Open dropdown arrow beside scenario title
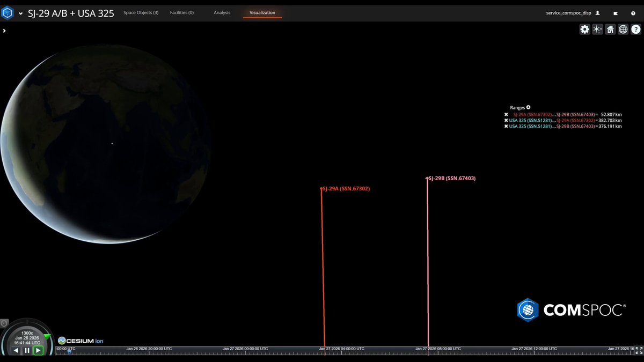Viewport: 644px width, 362px height. [20, 13]
